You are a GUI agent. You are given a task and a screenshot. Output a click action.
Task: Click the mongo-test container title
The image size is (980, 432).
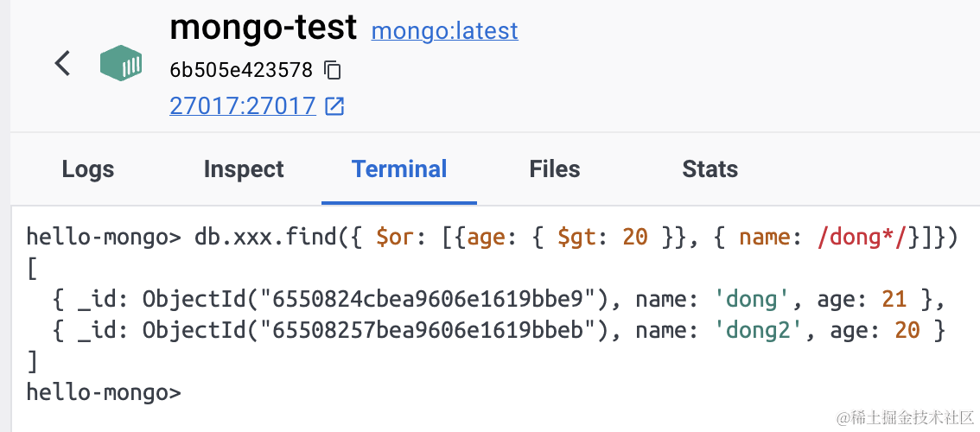264,29
